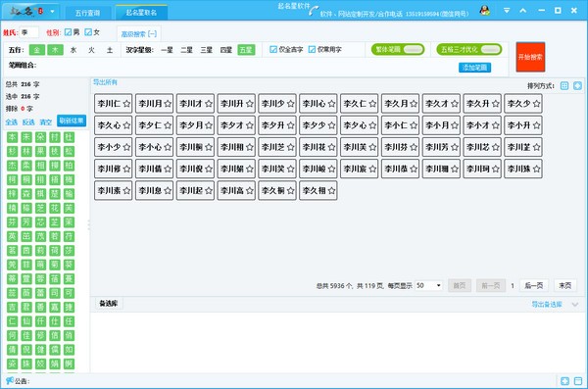Click the title bar up-caret icon
This screenshot has width=588, height=389.
(x=523, y=11)
